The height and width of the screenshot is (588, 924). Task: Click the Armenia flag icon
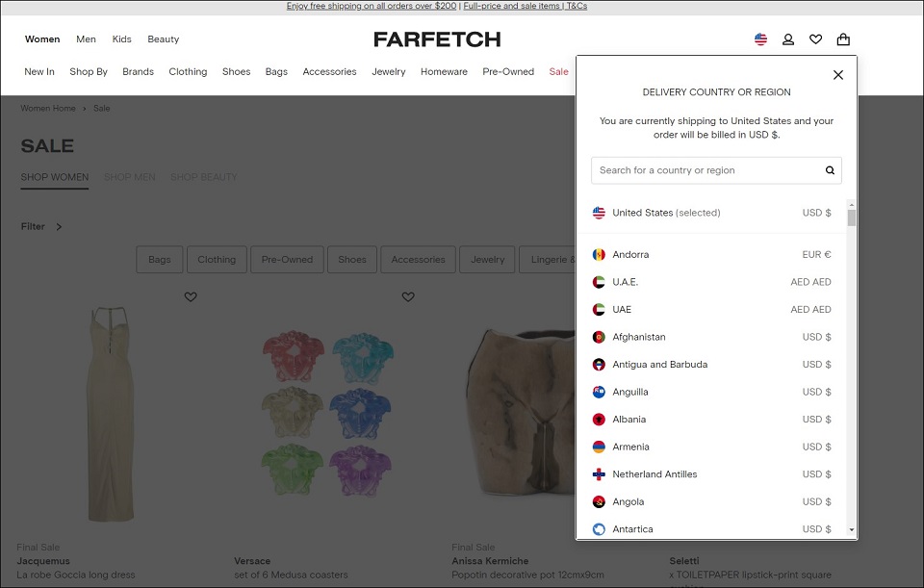point(599,447)
